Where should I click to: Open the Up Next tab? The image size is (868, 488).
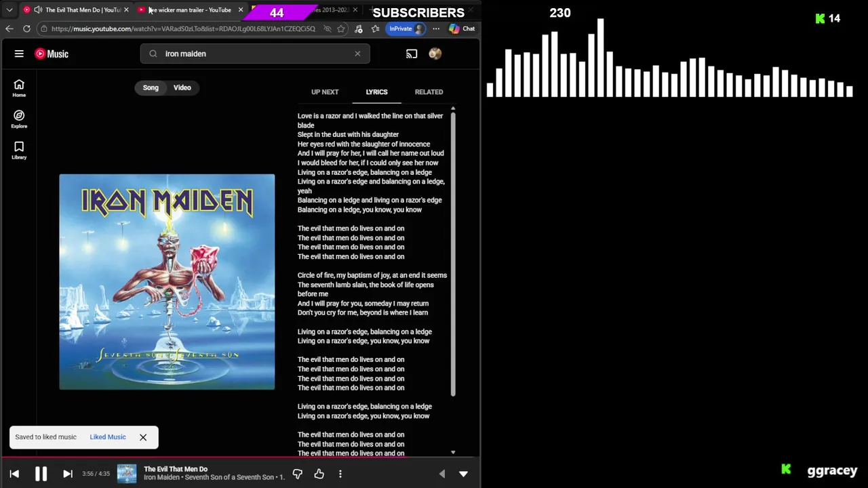325,92
